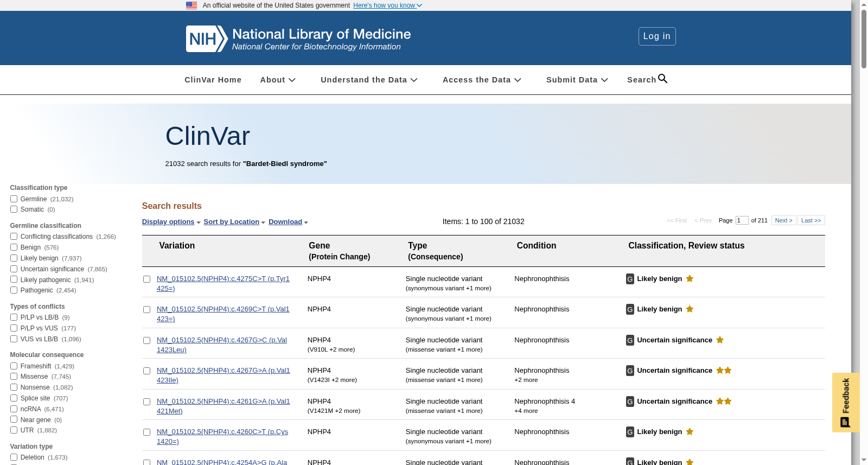
Task: Toggle Germline classification type filter
Action: coord(14,199)
